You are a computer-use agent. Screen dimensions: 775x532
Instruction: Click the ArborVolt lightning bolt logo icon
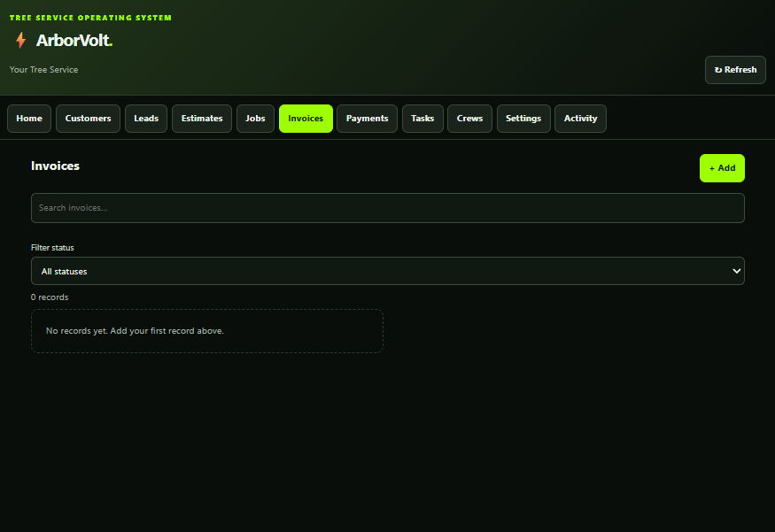pyautogui.click(x=20, y=40)
